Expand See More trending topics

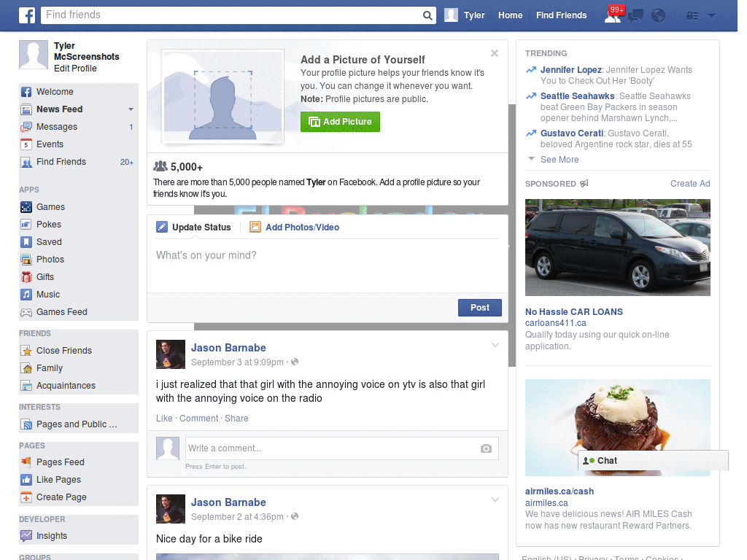click(x=560, y=160)
